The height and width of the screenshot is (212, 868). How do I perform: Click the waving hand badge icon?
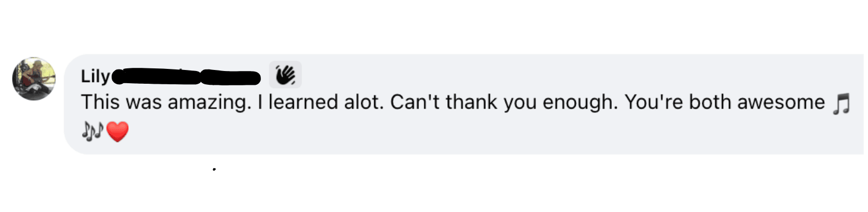[x=285, y=75]
